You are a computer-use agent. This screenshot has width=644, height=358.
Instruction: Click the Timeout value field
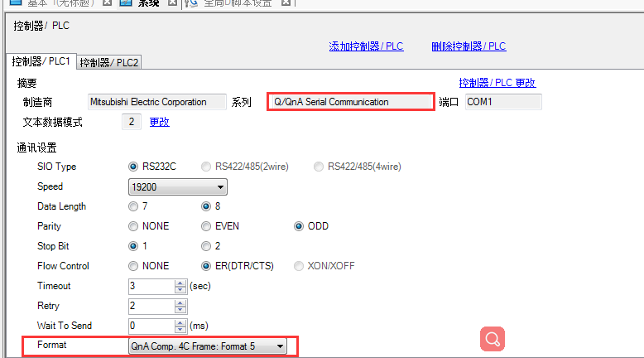click(151, 286)
